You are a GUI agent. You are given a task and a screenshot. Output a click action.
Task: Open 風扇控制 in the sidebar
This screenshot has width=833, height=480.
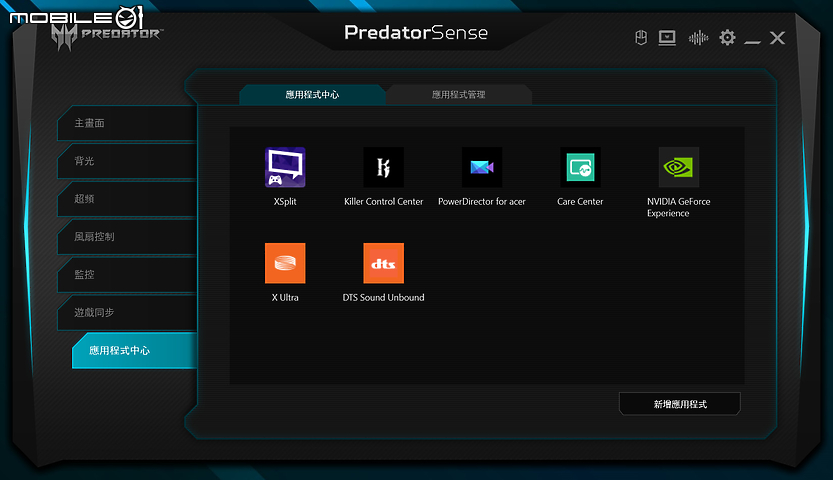pyautogui.click(x=128, y=237)
